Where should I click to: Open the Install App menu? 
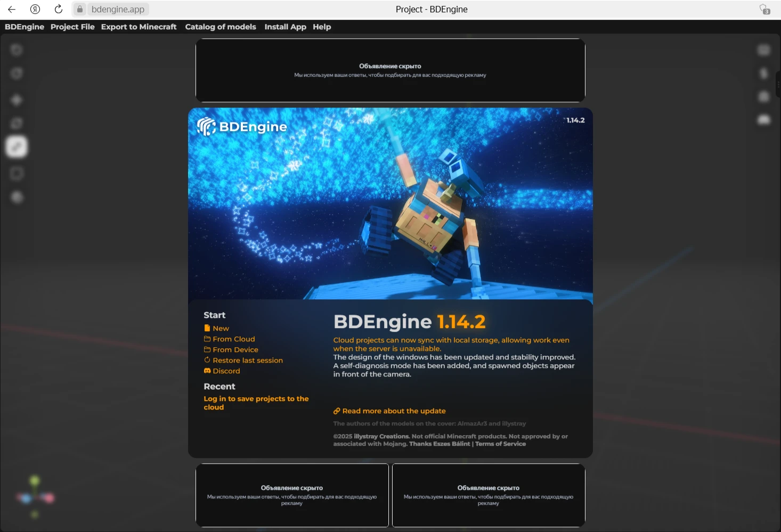pos(285,27)
